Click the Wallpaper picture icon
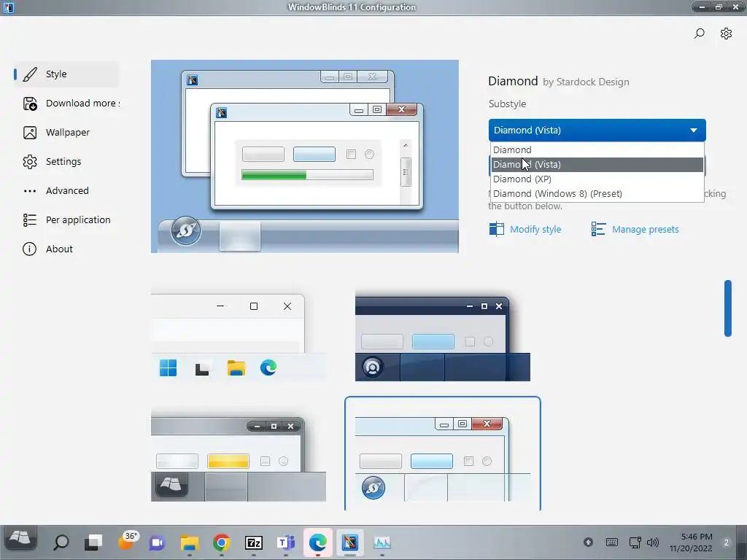The height and width of the screenshot is (560, 747). coord(29,133)
